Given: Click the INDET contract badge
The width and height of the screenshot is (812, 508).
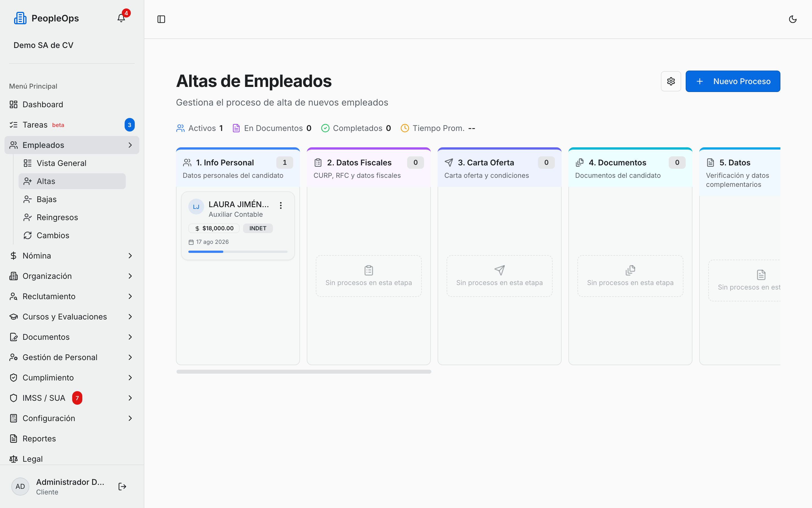Looking at the screenshot, I should coord(258,229).
